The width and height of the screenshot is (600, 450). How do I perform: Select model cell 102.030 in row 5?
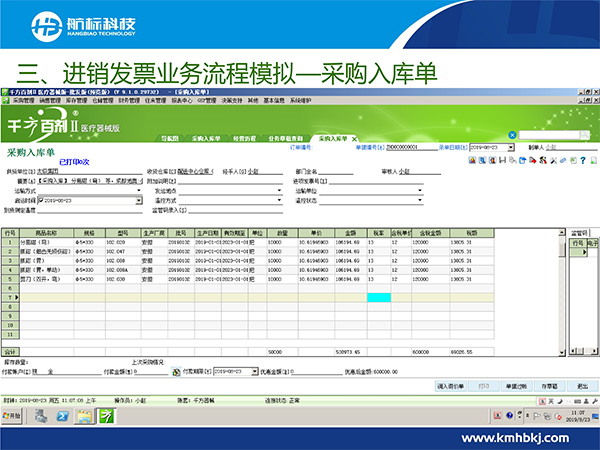[x=123, y=279]
